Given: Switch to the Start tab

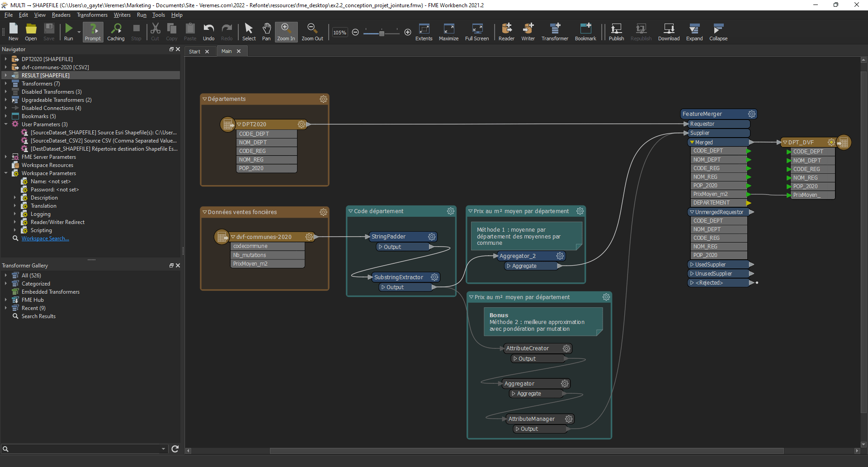Looking at the screenshot, I should click(x=194, y=52).
